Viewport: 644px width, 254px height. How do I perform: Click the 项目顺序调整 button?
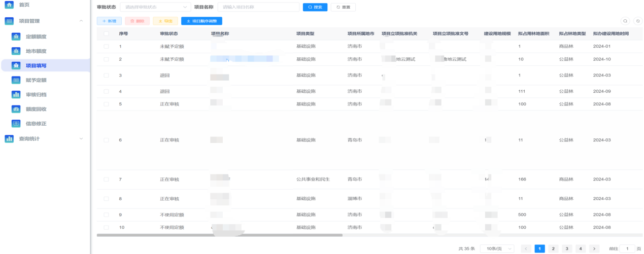point(201,21)
